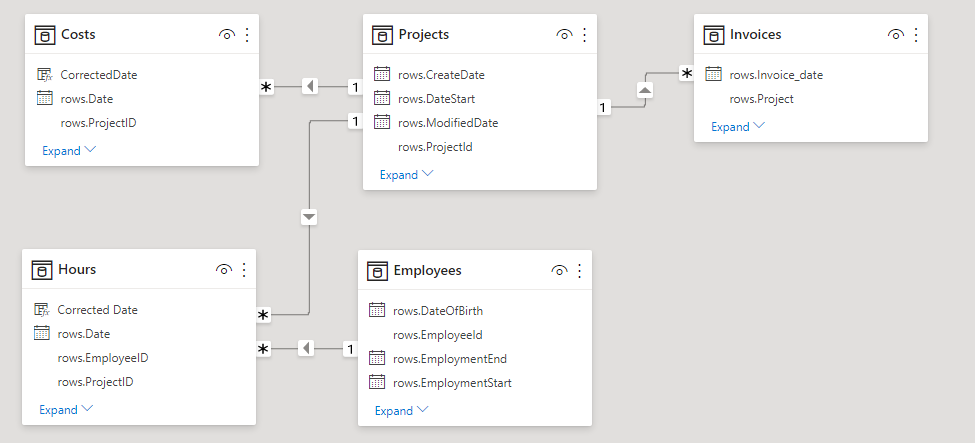Click the Invoices table icon
Screen dimensions: 975x443
[714, 35]
